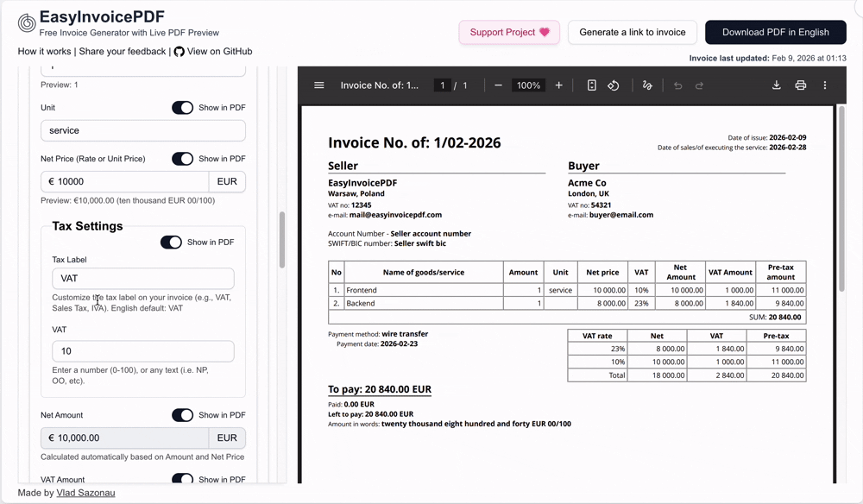Open the PDF viewer sidebar menu icon

[x=319, y=85]
